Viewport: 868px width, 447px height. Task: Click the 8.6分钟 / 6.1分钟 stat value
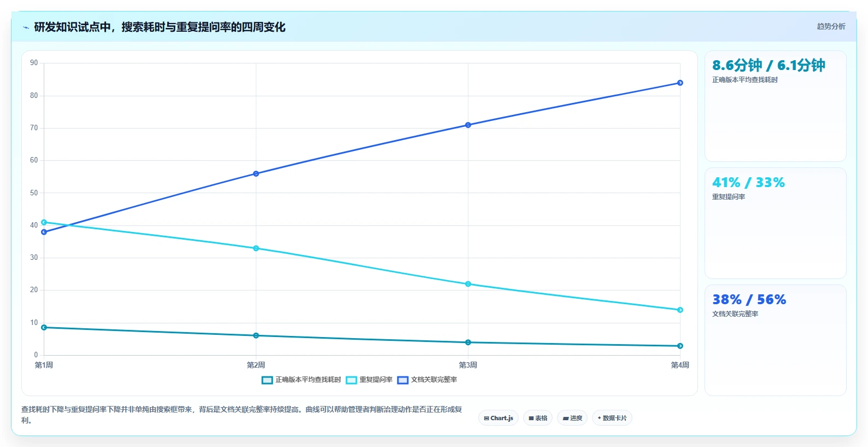pyautogui.click(x=769, y=65)
